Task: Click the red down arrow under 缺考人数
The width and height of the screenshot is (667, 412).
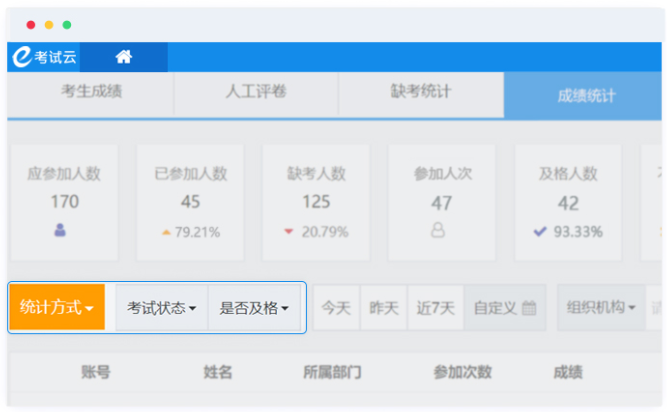Action: 288,232
